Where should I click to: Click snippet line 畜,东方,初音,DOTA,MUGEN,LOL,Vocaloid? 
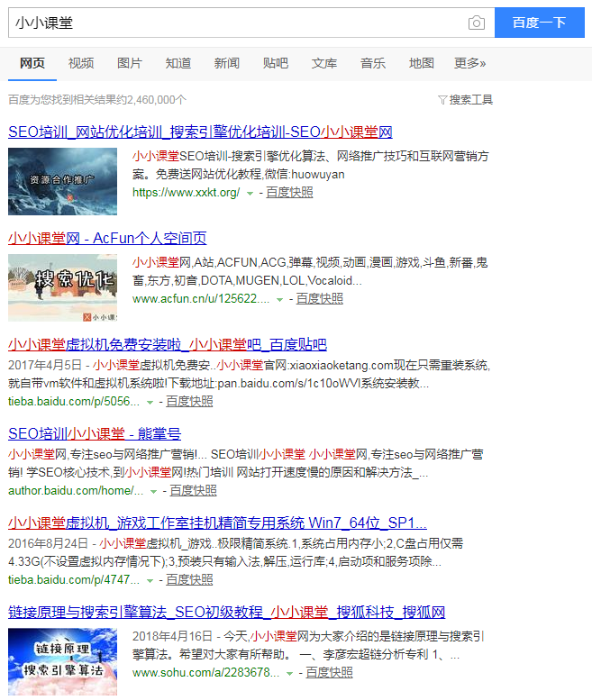pos(247,281)
